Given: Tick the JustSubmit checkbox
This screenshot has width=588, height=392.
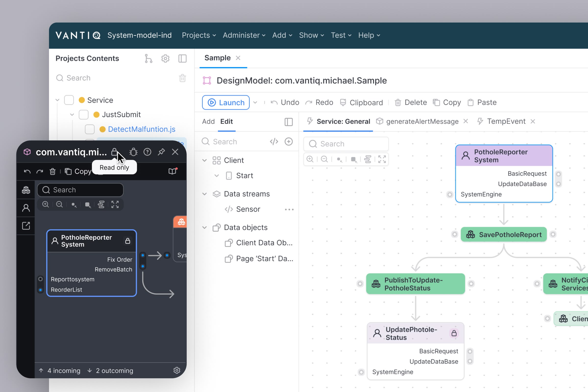Looking at the screenshot, I should pyautogui.click(x=84, y=114).
